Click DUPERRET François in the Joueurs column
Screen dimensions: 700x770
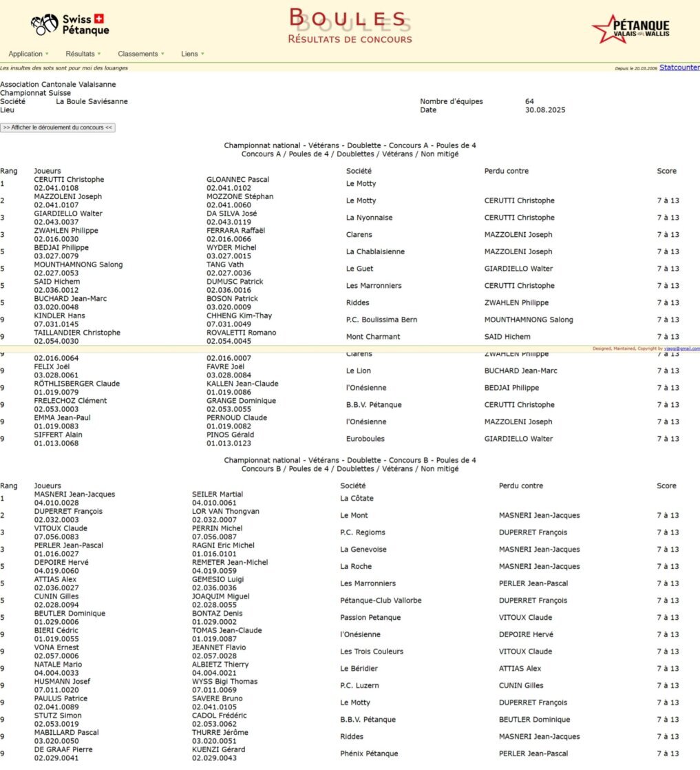68,512
